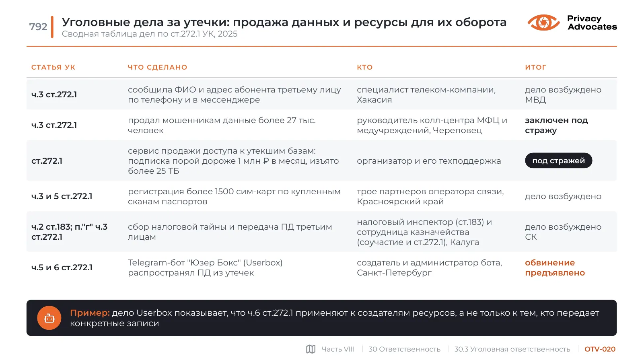Click the 'дело возбуждено МВД' result

click(x=563, y=95)
